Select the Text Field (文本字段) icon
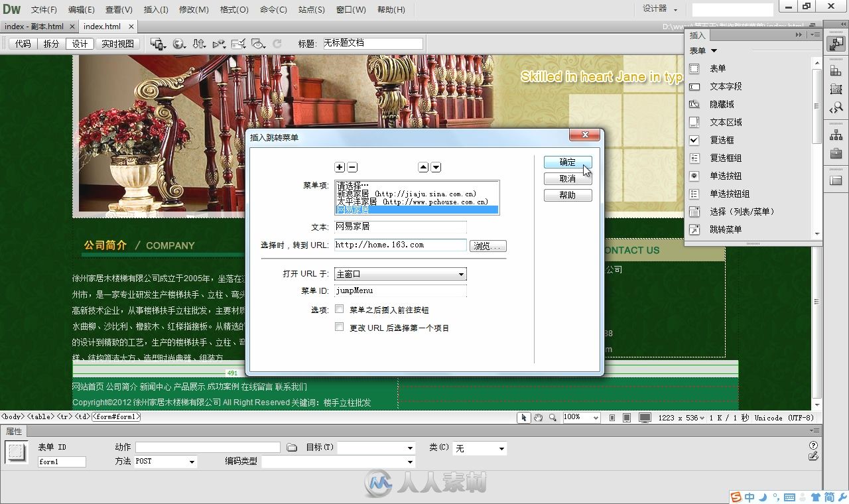This screenshot has height=504, width=849. (x=694, y=86)
